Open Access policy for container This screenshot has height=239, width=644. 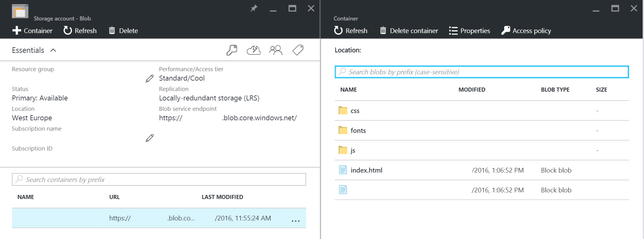point(526,31)
